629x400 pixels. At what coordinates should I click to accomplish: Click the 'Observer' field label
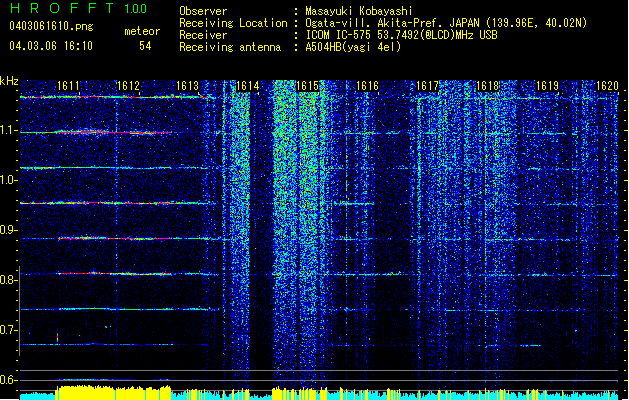(203, 11)
